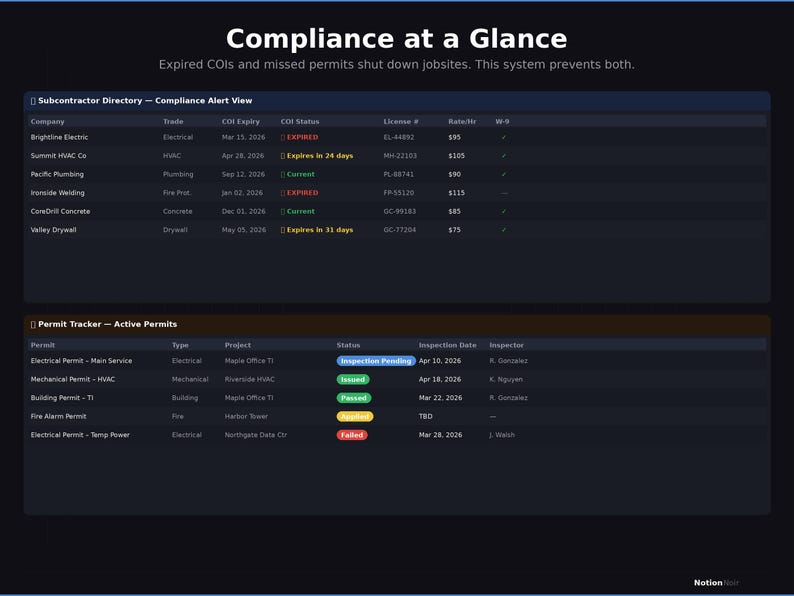Click the Mar 15, 2026 COI expiry date

[x=244, y=137]
